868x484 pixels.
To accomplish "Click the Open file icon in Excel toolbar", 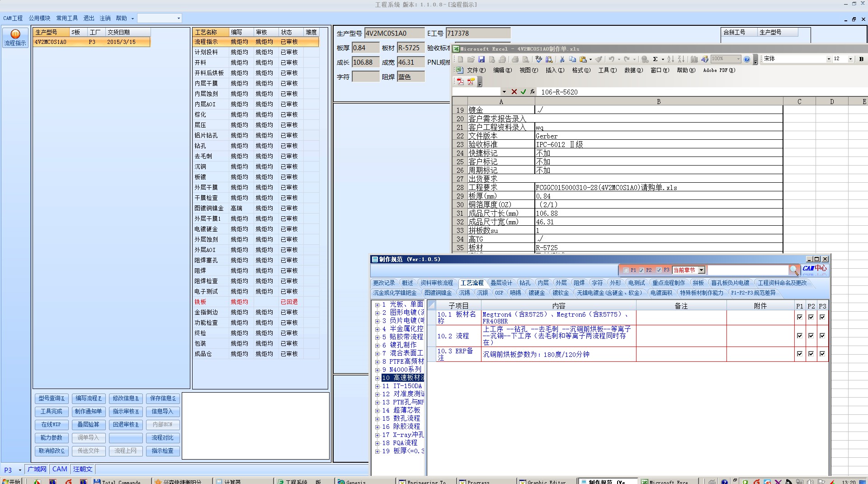I will [x=471, y=59].
